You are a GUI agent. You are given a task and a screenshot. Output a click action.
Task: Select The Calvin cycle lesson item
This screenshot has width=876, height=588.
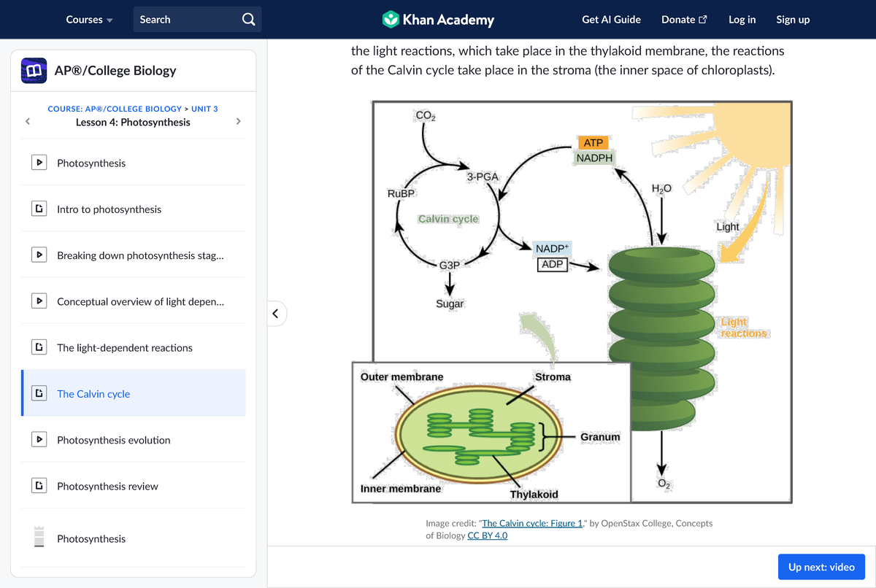click(93, 394)
